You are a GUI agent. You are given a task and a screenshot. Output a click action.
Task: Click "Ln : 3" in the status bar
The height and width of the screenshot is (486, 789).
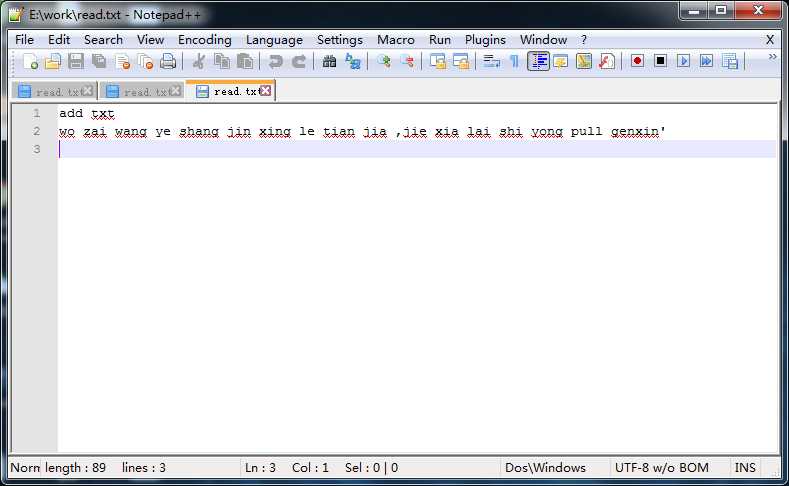click(x=260, y=468)
